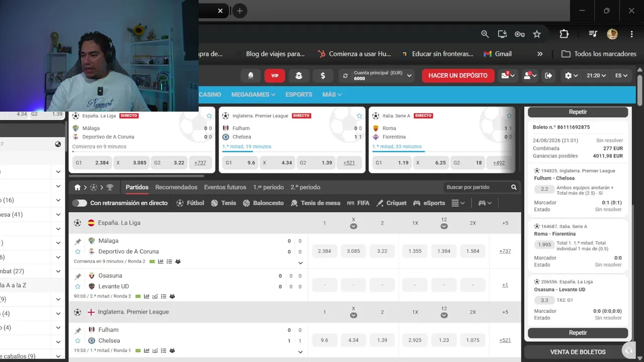Toggle Con retransmisión en directo switch
Image resolution: width=644 pixels, height=362 pixels.
point(79,203)
